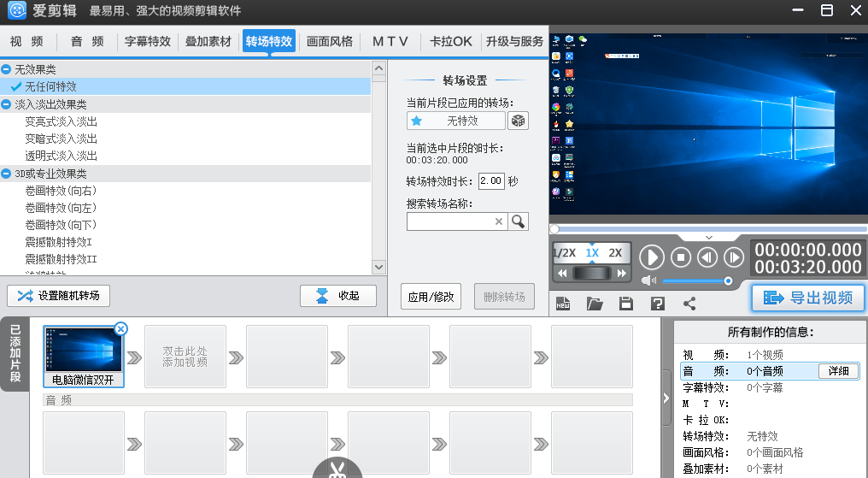868x478 pixels.
Task: Open help with question mark icon
Action: click(x=658, y=304)
